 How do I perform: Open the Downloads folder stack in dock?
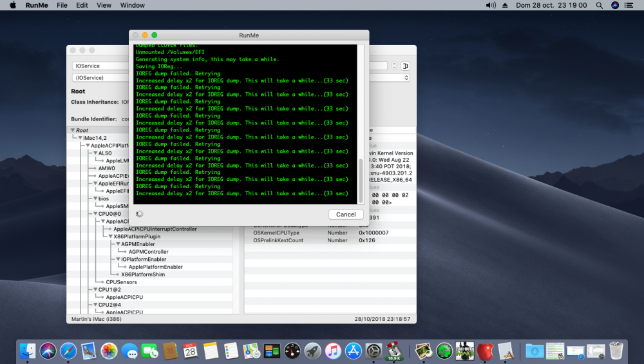tap(535, 351)
